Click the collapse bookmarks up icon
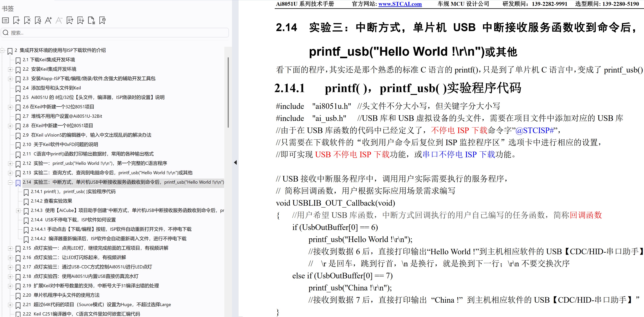 click(70, 21)
